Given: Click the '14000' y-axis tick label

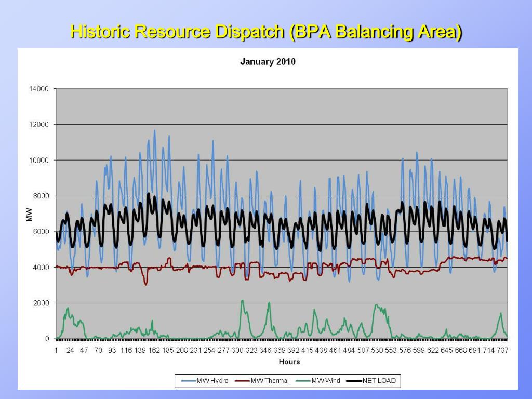Looking at the screenshot, I should coord(39,89).
